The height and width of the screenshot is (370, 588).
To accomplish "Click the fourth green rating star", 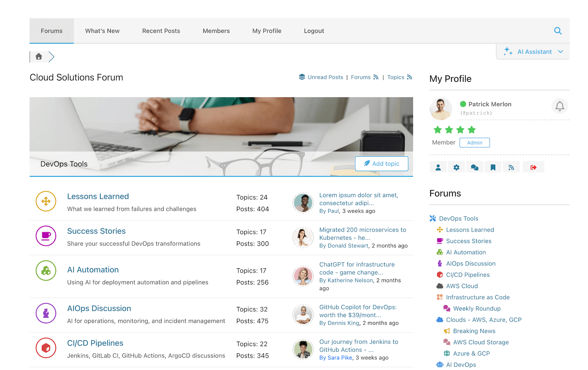I will point(471,130).
